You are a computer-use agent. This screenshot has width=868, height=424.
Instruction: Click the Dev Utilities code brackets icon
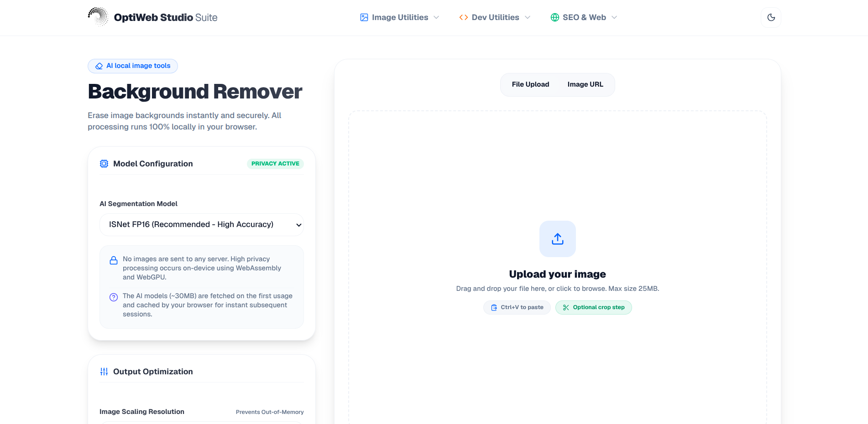tap(464, 17)
